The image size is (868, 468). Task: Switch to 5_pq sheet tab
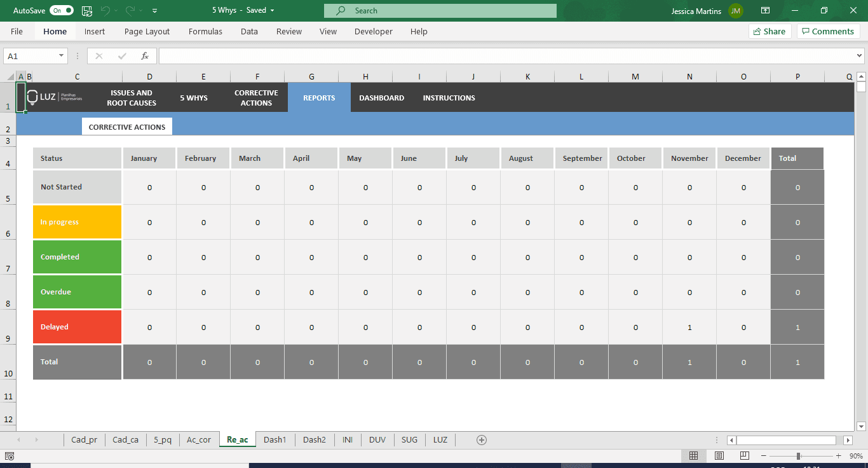[163, 439]
